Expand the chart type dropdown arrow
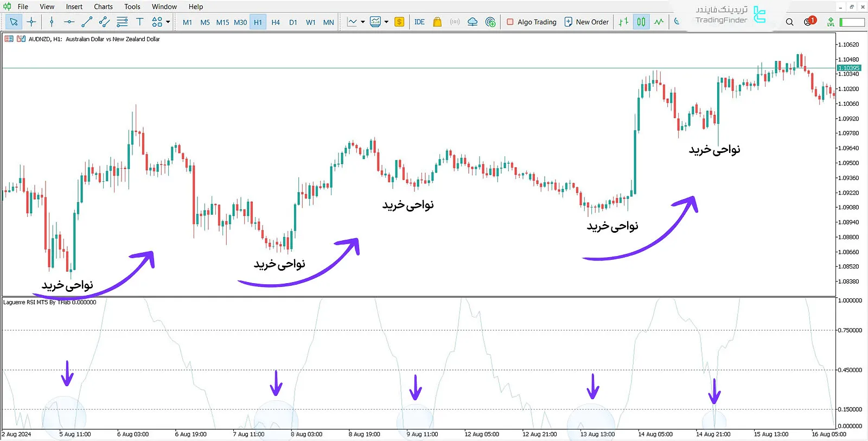This screenshot has width=868, height=441. tap(363, 22)
